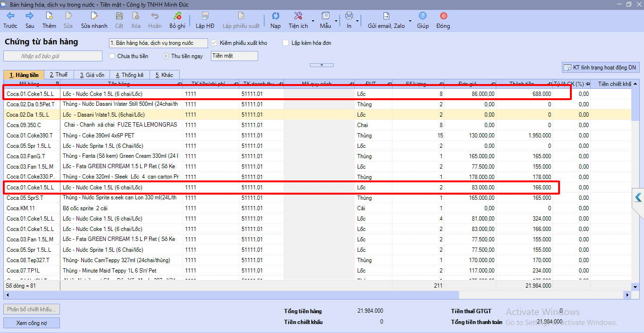Click code Coca.01.Coke390.T
This screenshot has height=333, width=644.
point(30,136)
